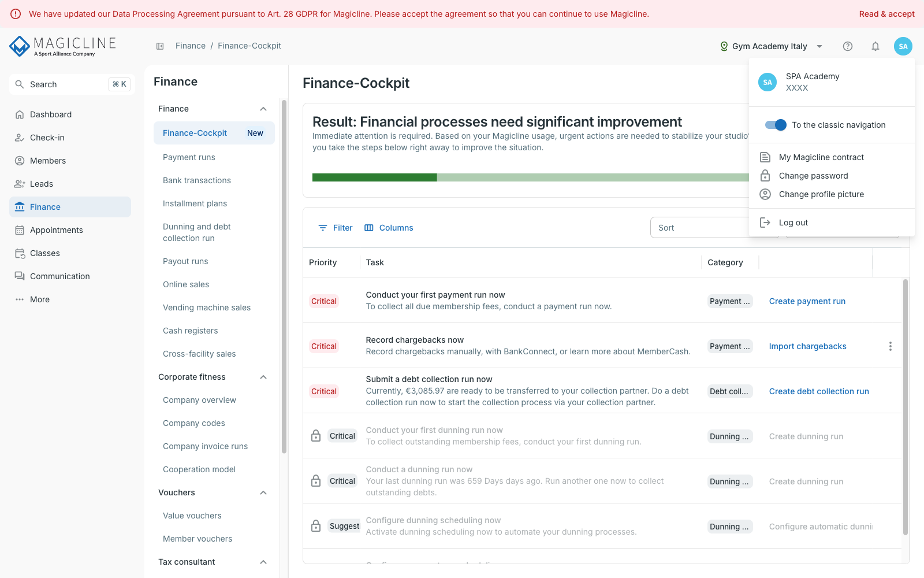The image size is (924, 578).
Task: Click the Magicline logo
Action: coord(63,46)
